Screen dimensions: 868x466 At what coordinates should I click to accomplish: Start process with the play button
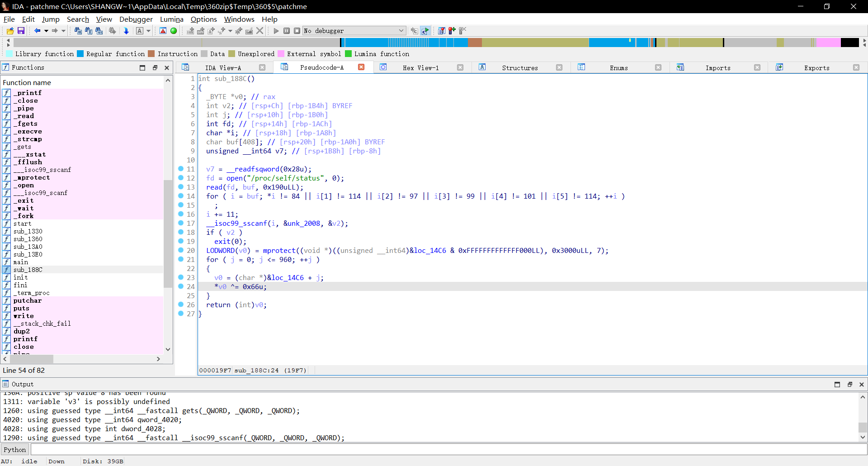pyautogui.click(x=276, y=31)
